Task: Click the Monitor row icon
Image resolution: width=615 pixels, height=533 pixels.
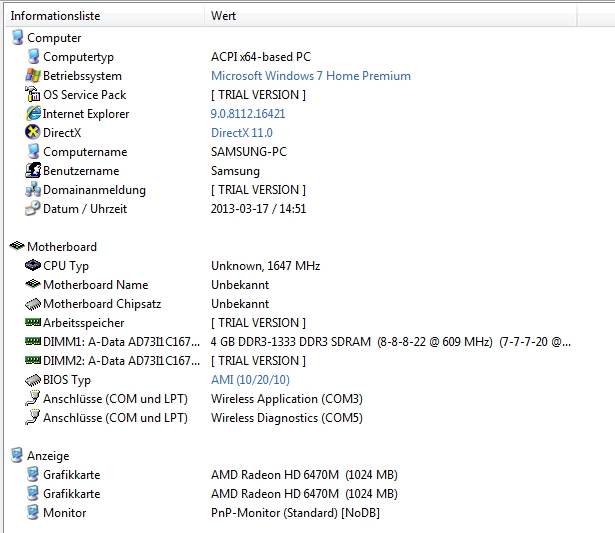Action: point(33,513)
